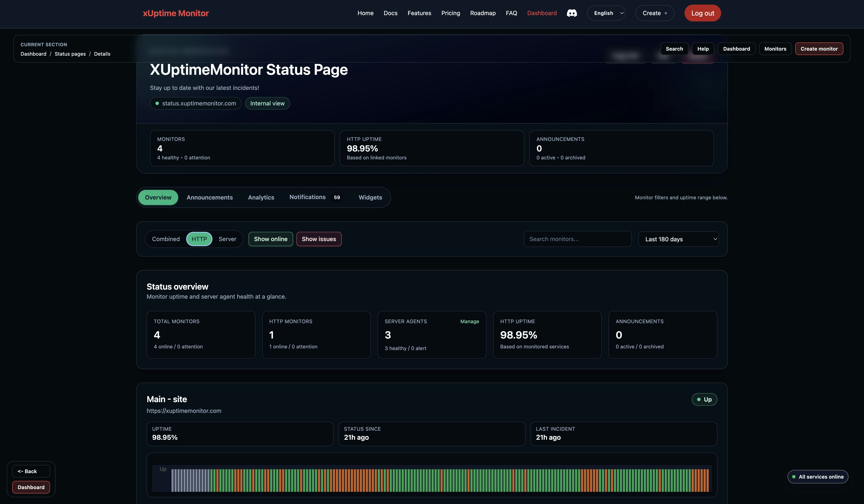This screenshot has width=864, height=504.
Task: Expand the English language dropdown
Action: pyautogui.click(x=606, y=13)
